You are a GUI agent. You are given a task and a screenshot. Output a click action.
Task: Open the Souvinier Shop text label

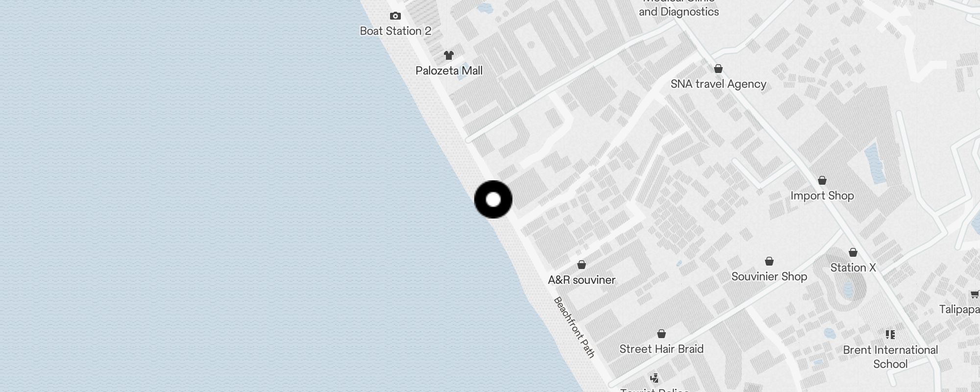[769, 276]
